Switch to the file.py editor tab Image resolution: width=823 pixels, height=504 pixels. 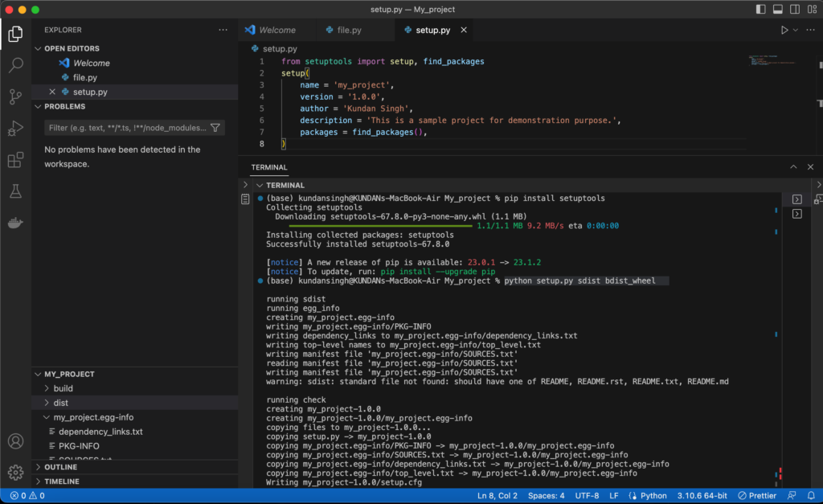click(x=349, y=30)
